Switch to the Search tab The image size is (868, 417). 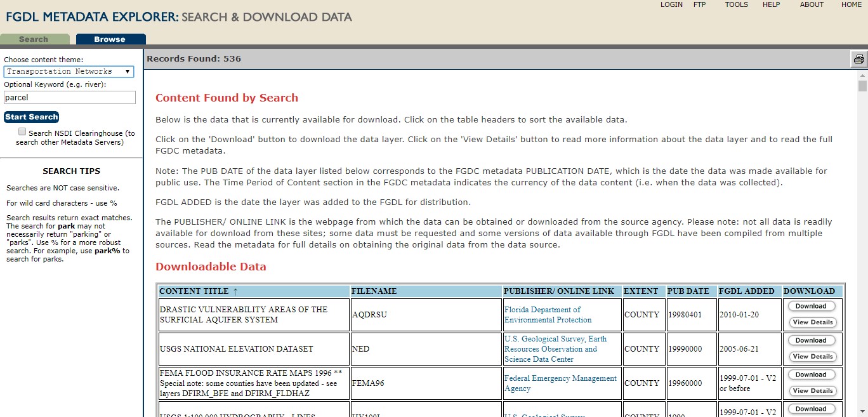34,39
